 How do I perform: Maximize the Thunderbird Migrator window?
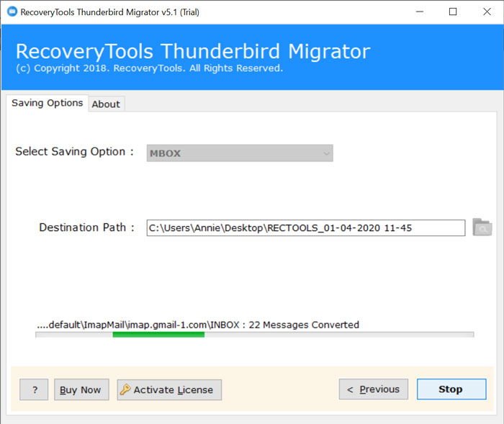[x=453, y=12]
